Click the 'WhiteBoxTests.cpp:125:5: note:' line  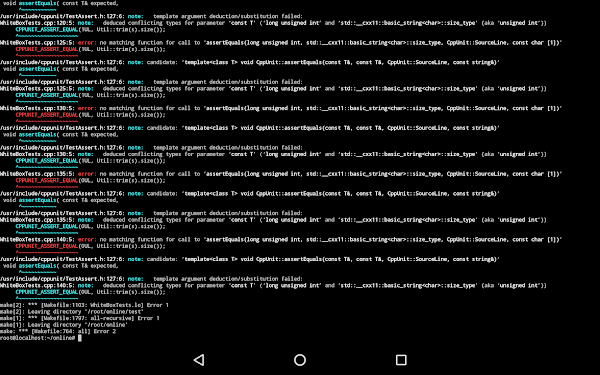[273, 89]
